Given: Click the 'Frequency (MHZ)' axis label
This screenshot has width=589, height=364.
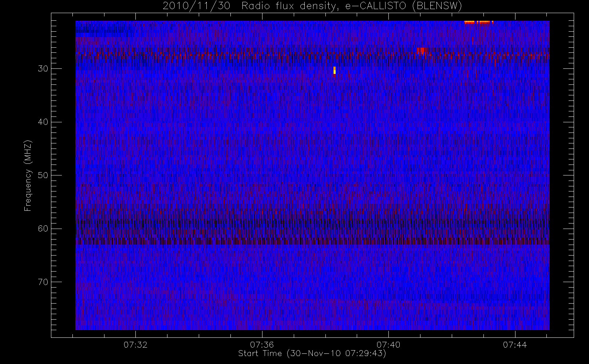Looking at the screenshot, I should point(28,175).
